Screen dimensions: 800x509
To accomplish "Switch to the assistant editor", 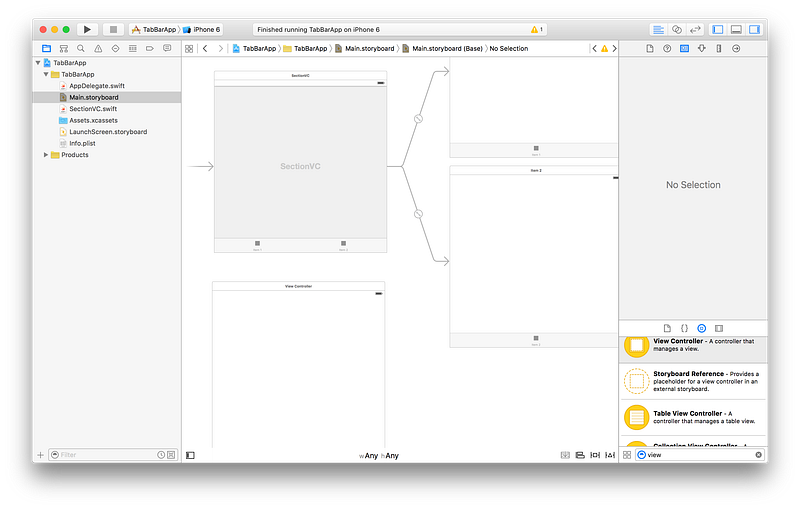I will [x=677, y=30].
